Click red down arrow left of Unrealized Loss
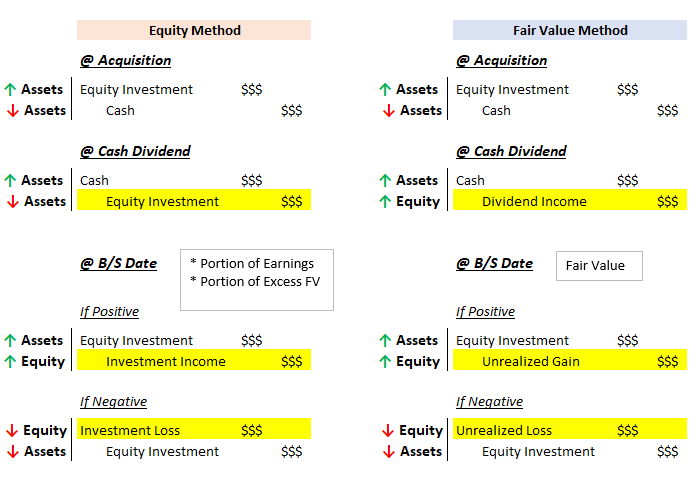699x479 pixels. (387, 430)
